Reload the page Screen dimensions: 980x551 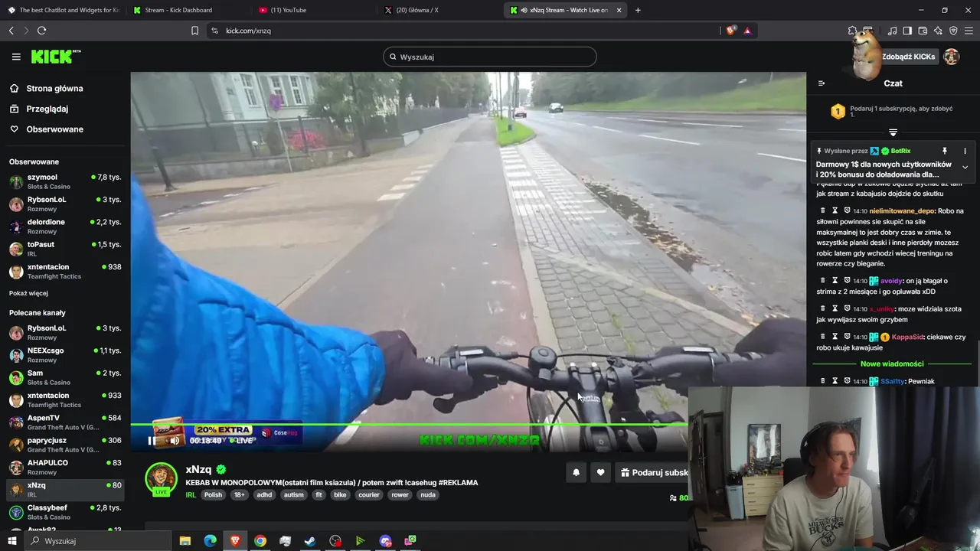click(x=41, y=31)
